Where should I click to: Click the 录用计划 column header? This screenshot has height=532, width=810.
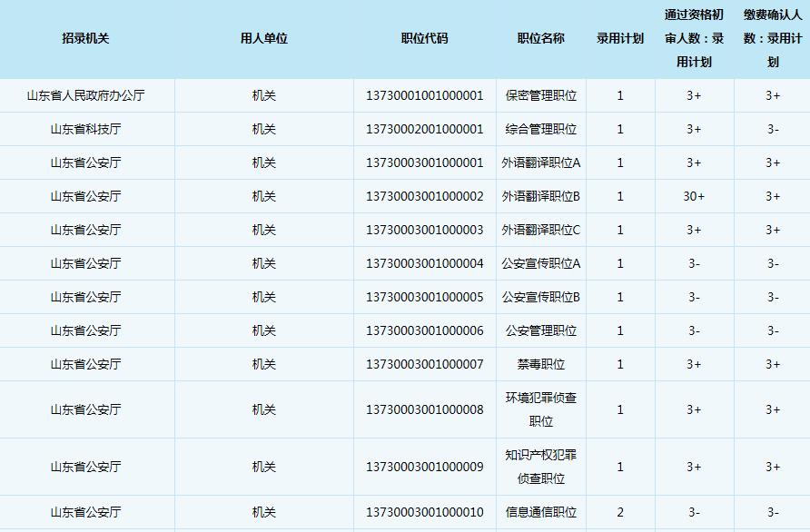pyautogui.click(x=620, y=39)
